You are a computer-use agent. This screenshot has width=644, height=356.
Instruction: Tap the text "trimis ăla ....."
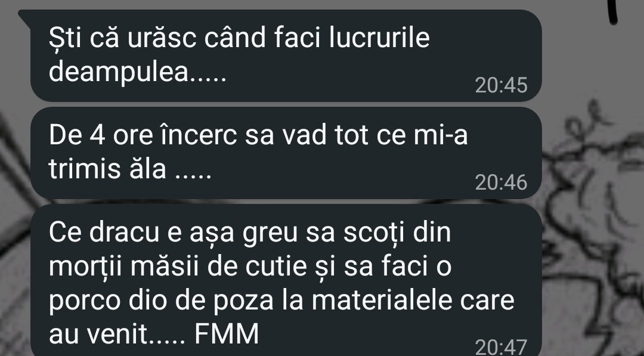coord(130,169)
